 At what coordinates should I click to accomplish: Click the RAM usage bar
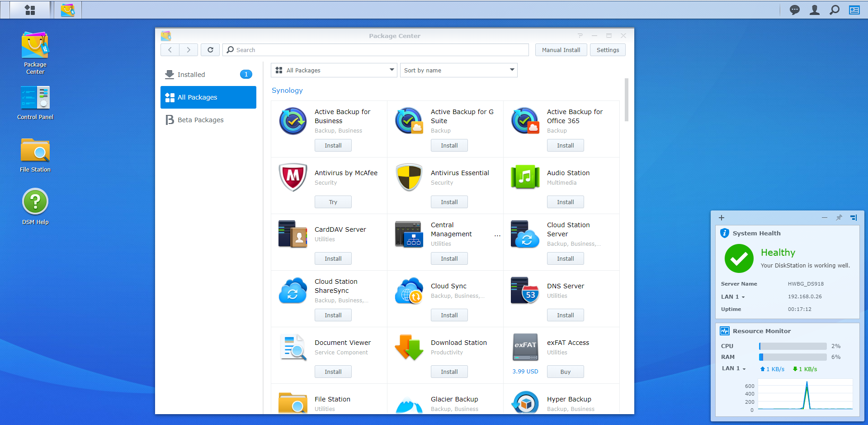point(793,357)
